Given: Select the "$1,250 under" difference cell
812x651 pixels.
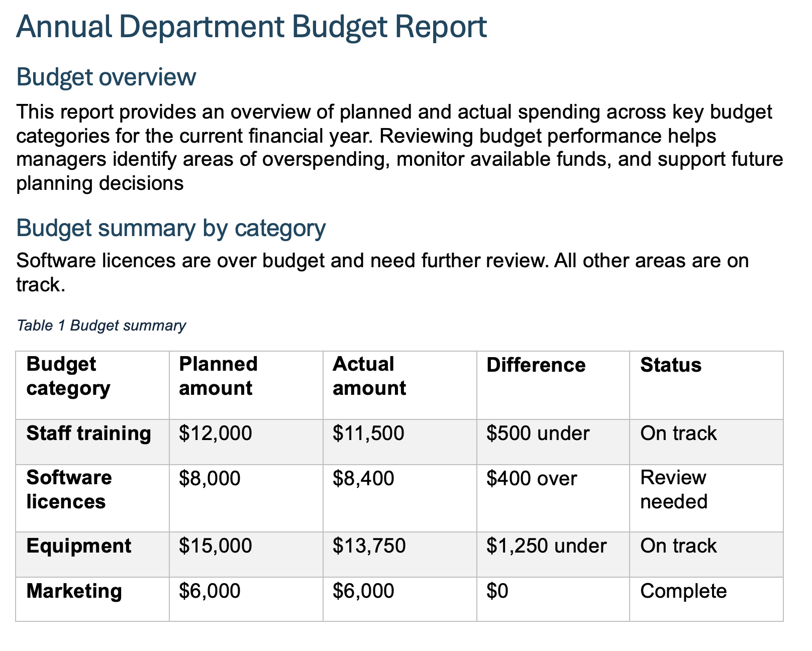Looking at the screenshot, I should click(553, 555).
